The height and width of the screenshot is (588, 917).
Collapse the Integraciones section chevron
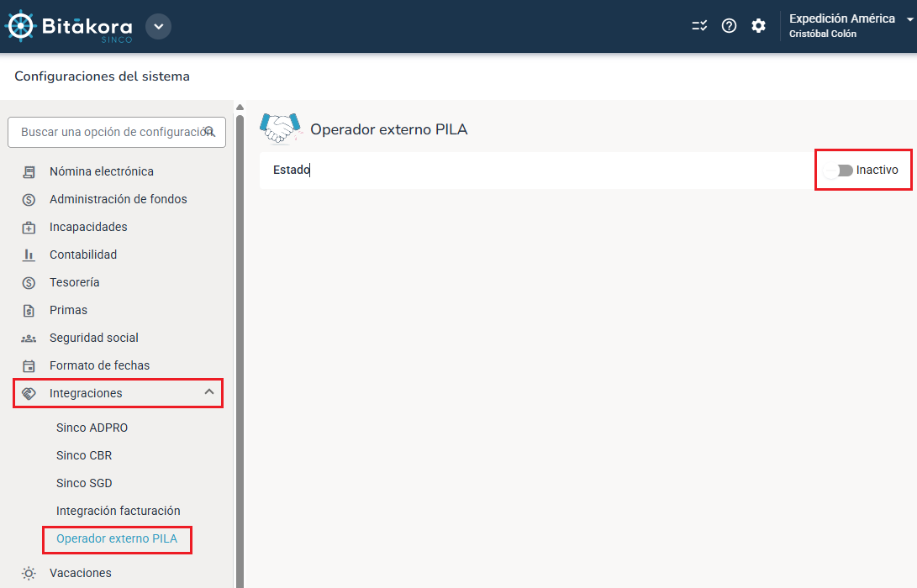[x=209, y=392]
